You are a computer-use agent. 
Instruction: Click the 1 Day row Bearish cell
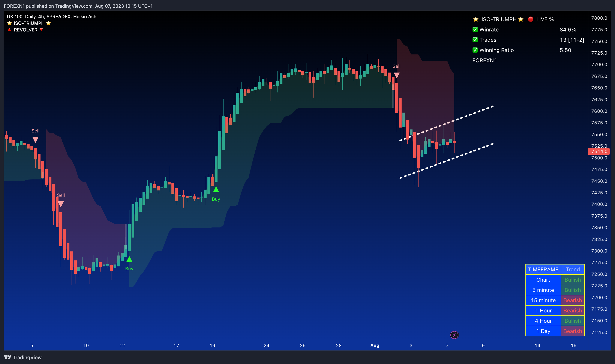[x=573, y=331]
